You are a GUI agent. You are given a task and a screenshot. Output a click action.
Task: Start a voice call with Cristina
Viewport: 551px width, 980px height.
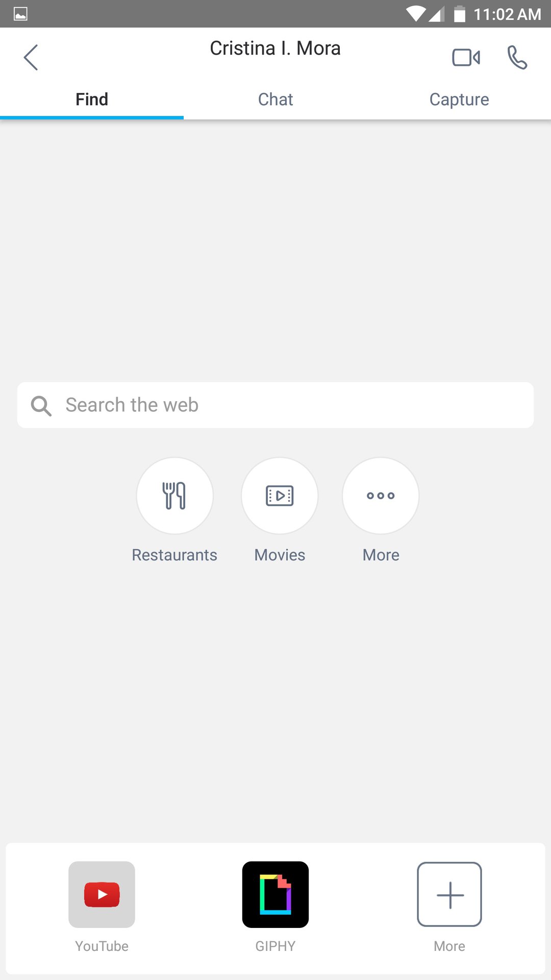click(517, 57)
